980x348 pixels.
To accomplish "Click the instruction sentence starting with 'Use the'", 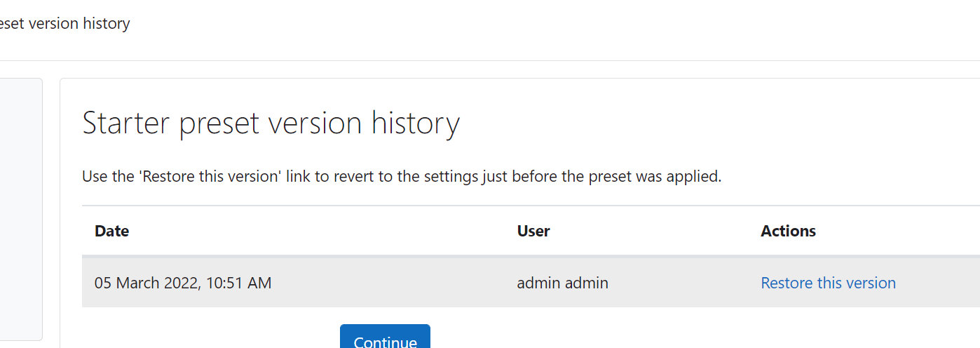I will (x=402, y=176).
